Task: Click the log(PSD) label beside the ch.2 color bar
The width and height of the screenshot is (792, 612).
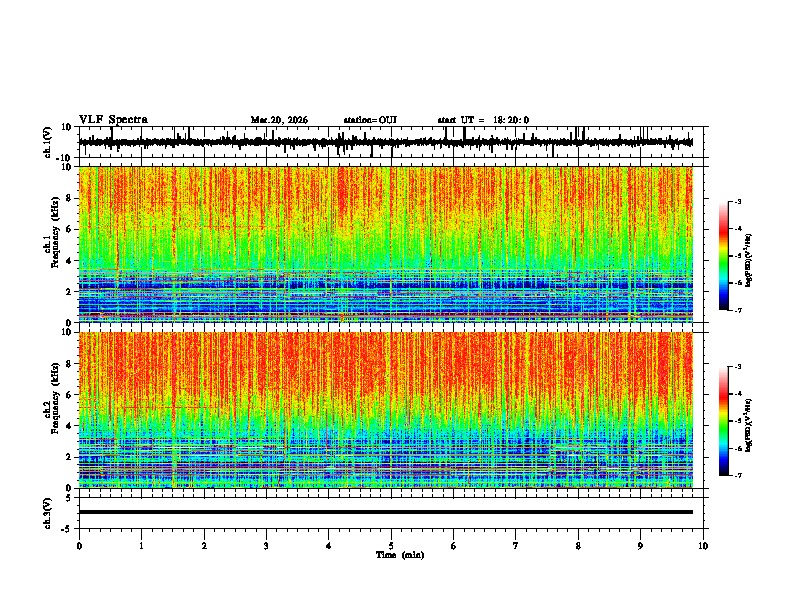Action: (x=749, y=425)
